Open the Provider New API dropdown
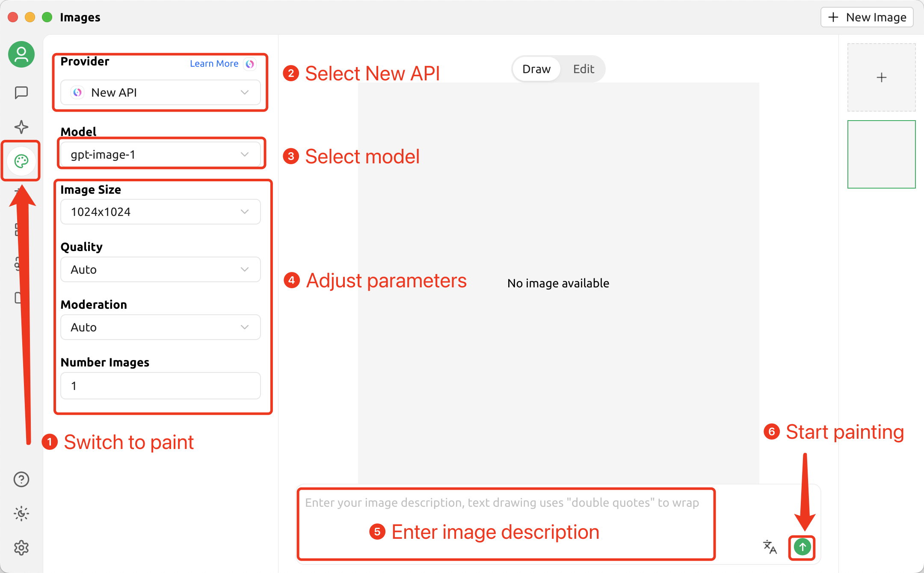Viewport: 924px width, 573px height. tap(160, 92)
